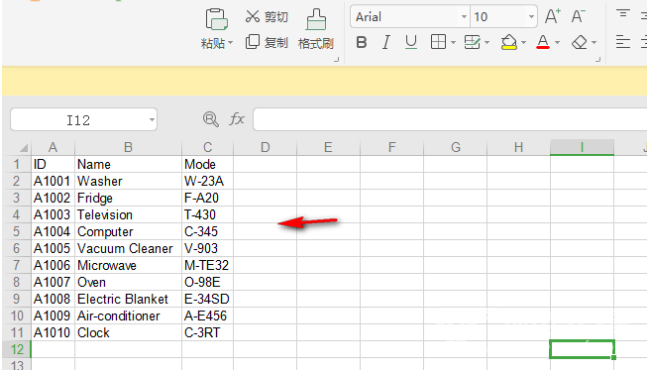Apply yellow fill color bucket
This screenshot has height=374, width=648.
[x=509, y=42]
